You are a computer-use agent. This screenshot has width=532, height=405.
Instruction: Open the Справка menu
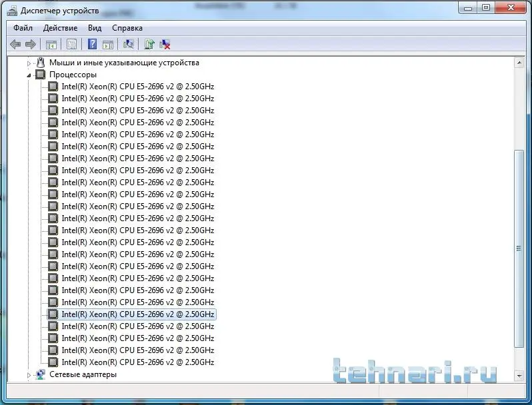[x=127, y=28]
